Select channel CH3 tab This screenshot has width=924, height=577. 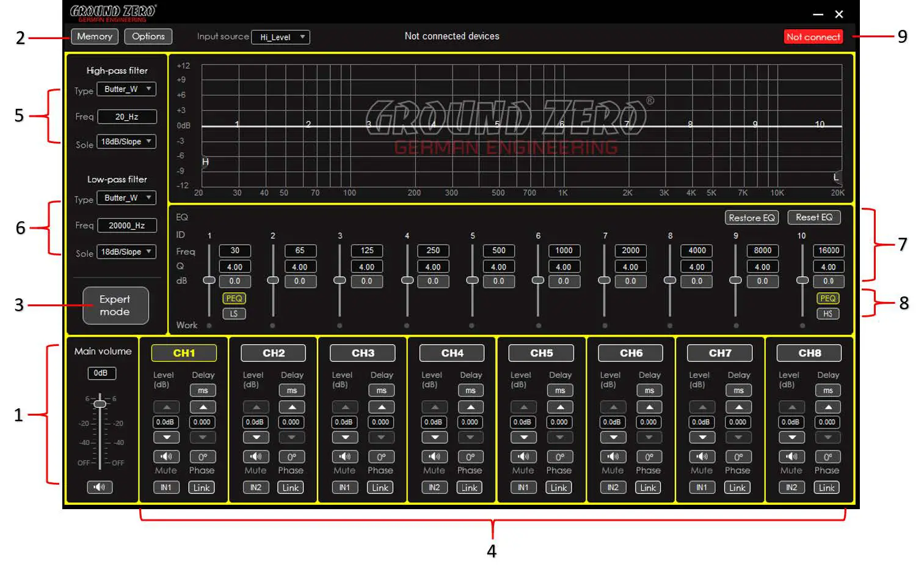point(363,353)
